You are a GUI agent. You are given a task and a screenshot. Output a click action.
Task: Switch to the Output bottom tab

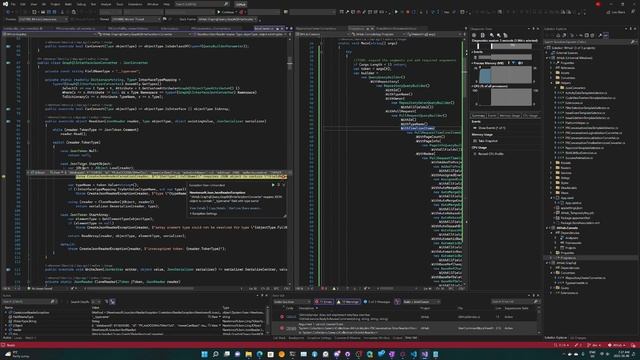[x=398, y=338]
